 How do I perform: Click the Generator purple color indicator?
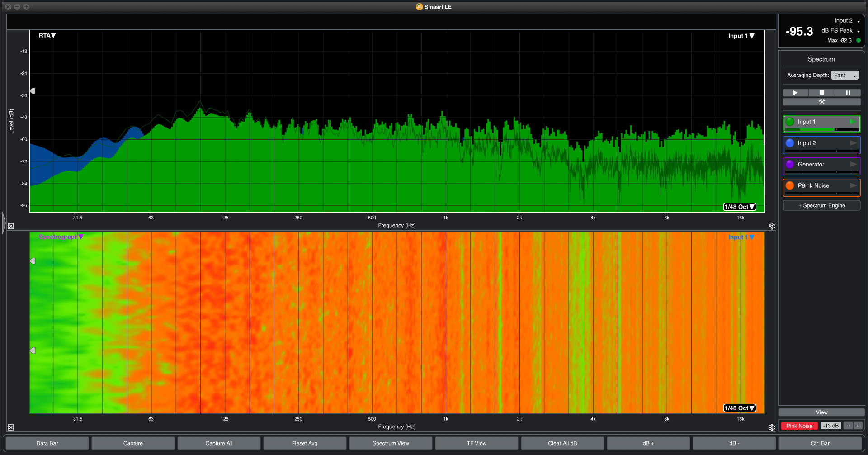tap(790, 164)
